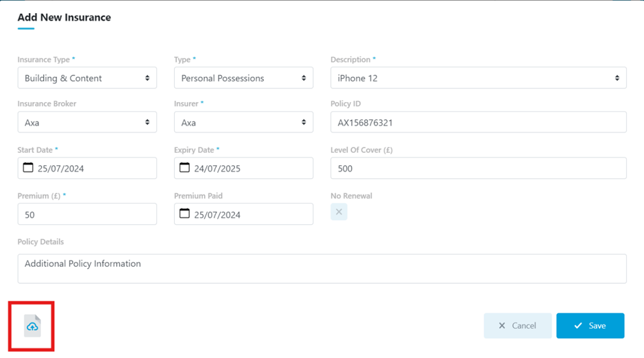Open the Description dropdown showing iPhone 12
Viewport: 644px width, 358px height.
click(478, 77)
